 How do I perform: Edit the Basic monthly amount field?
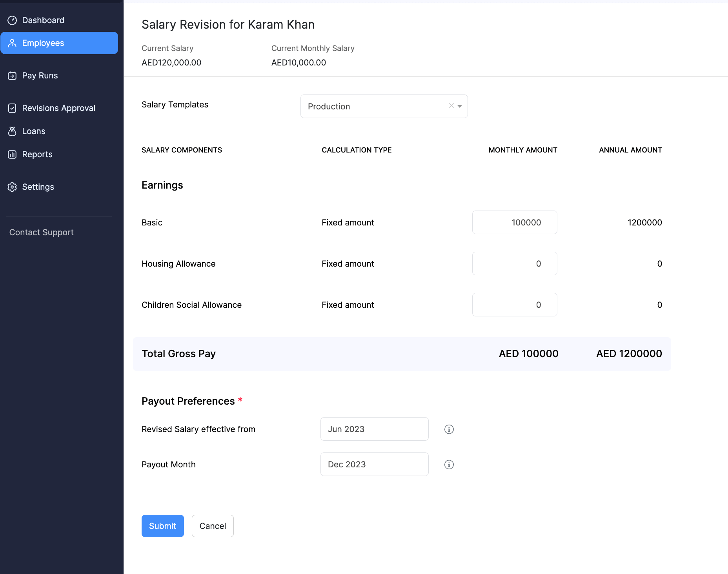514,222
